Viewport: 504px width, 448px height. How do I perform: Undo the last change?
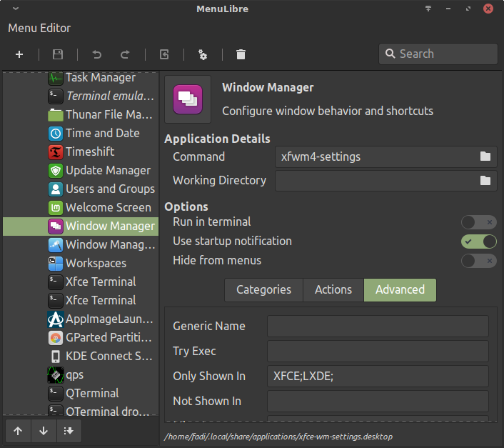(x=97, y=54)
